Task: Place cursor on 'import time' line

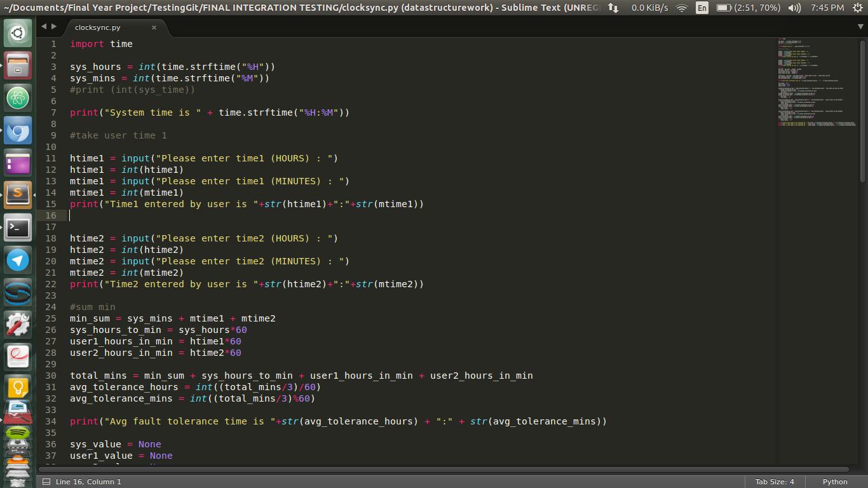Action: [x=101, y=44]
